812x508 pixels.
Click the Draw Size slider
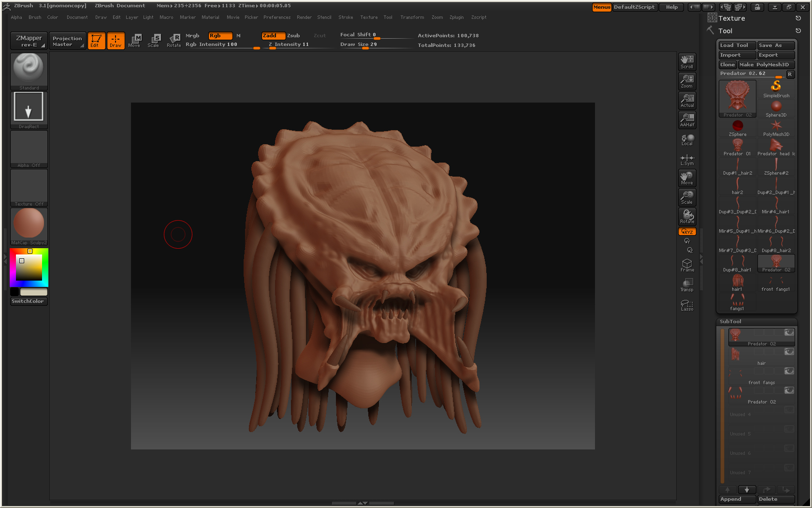point(359,45)
